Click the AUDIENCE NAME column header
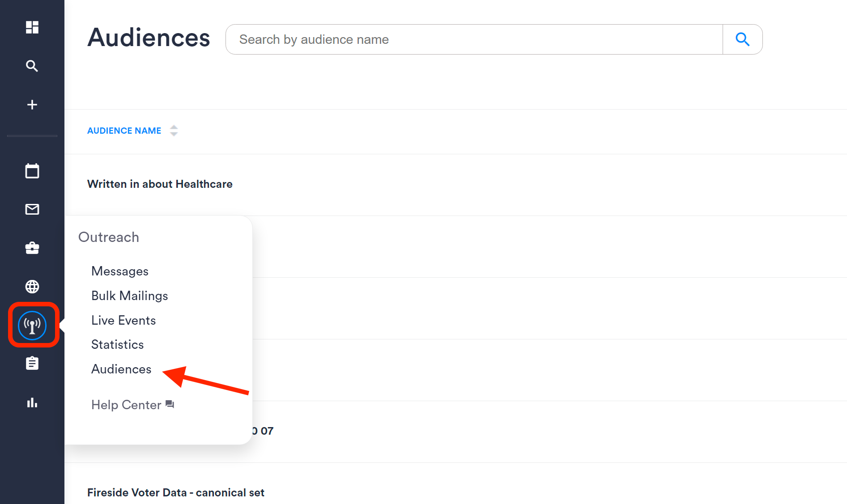Viewport: 847px width, 504px height. 124,131
